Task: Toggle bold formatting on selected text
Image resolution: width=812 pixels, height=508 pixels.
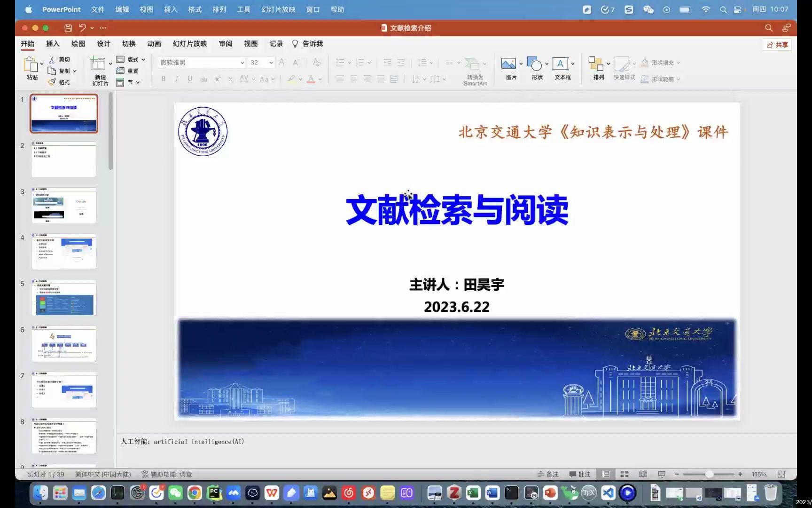Action: (163, 79)
